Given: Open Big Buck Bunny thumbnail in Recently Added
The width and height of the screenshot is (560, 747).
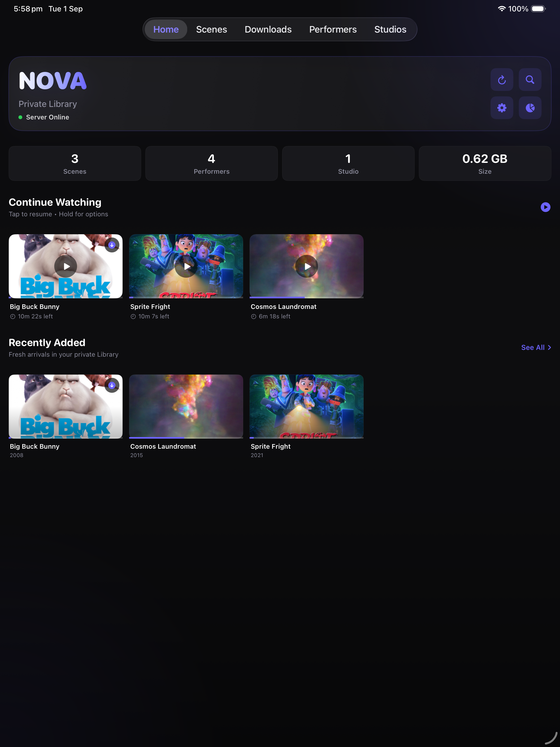Looking at the screenshot, I should coord(65,406).
